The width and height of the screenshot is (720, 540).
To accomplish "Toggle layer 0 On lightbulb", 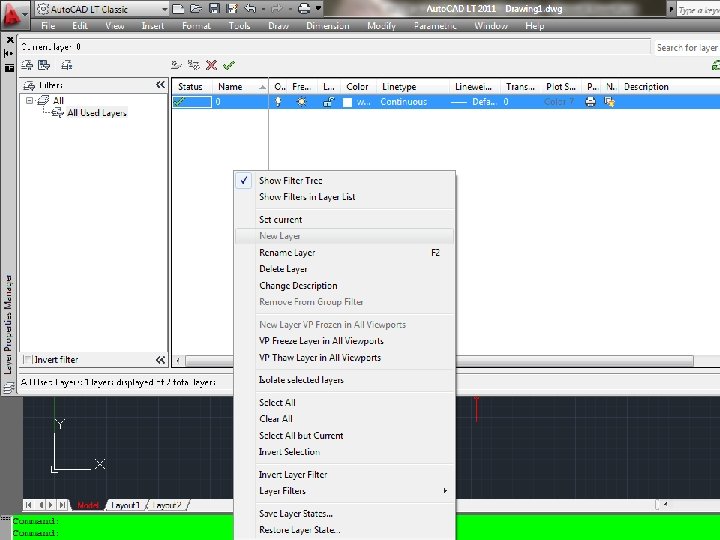I will [278, 102].
